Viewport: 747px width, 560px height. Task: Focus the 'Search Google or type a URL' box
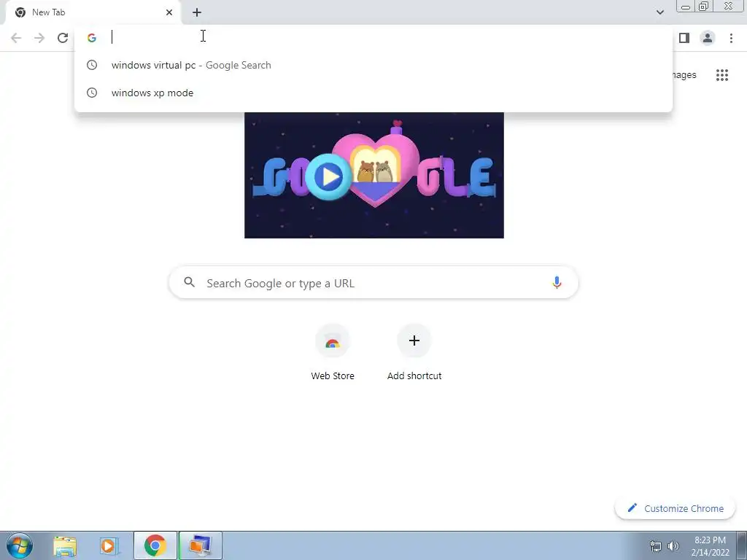coord(373,282)
